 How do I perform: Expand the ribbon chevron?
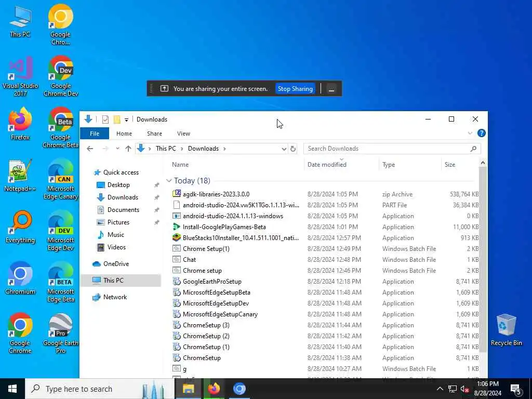tap(470, 134)
